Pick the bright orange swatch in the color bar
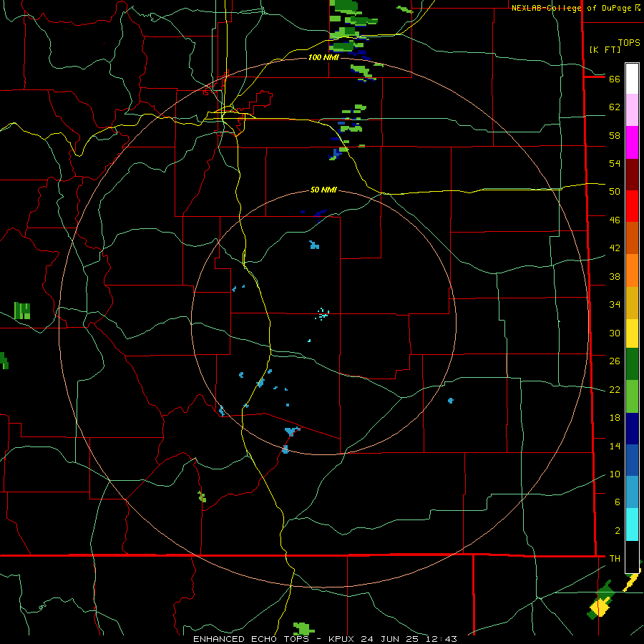The height and width of the screenshot is (644, 644). (x=632, y=270)
